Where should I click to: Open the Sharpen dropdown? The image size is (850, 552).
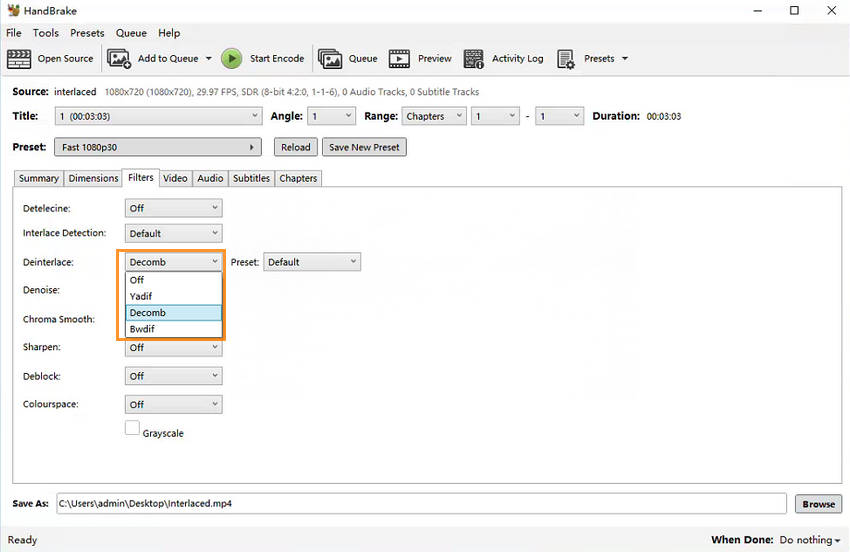click(173, 348)
